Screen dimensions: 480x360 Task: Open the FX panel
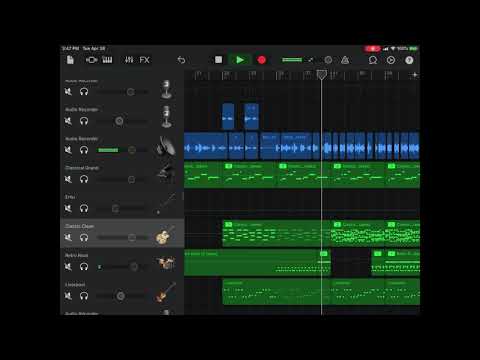pos(144,60)
